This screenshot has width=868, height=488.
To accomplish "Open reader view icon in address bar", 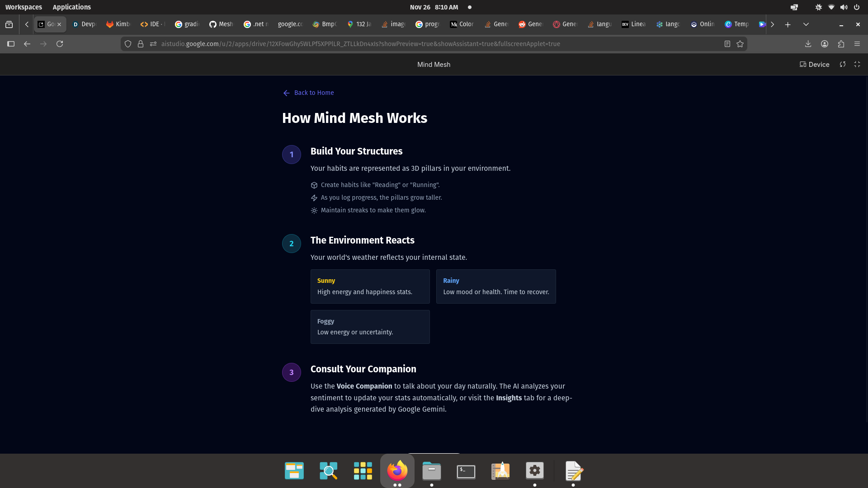I will 727,44.
